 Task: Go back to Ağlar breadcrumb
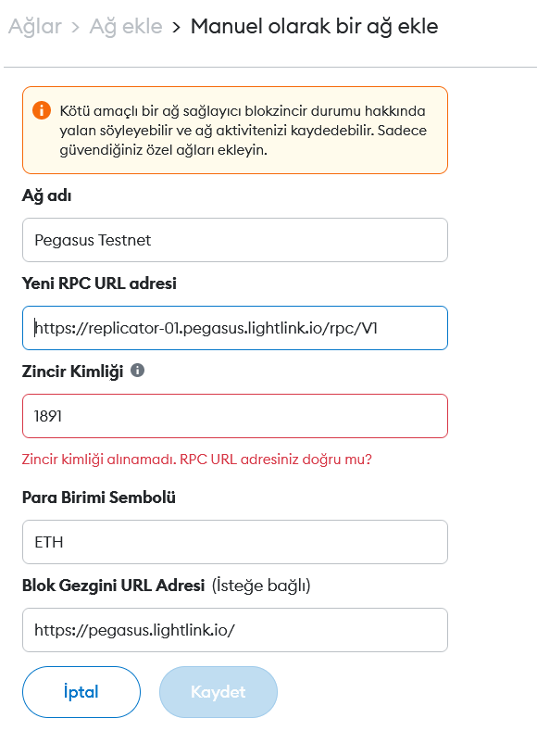[35, 27]
